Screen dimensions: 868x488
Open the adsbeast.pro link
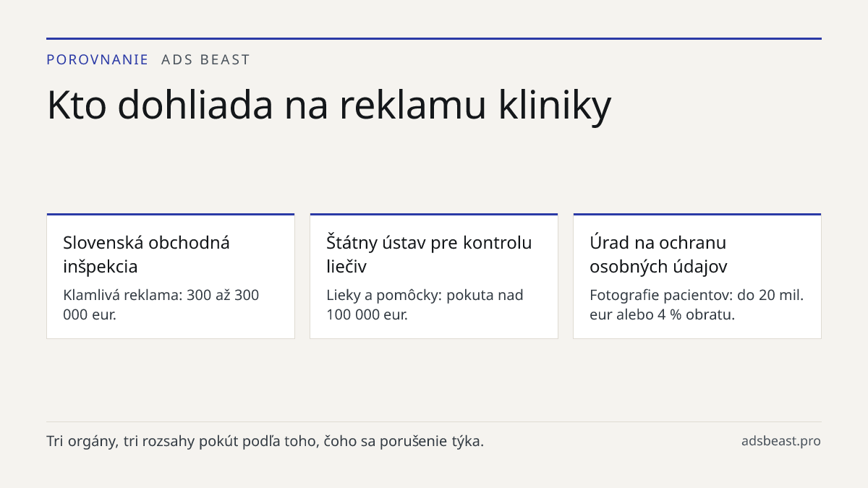[x=781, y=441]
